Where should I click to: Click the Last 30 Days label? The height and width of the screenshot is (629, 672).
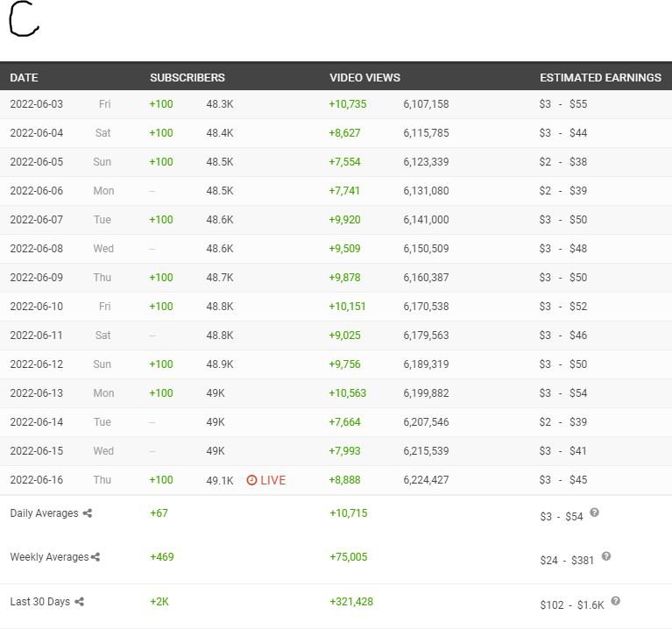coord(39,602)
